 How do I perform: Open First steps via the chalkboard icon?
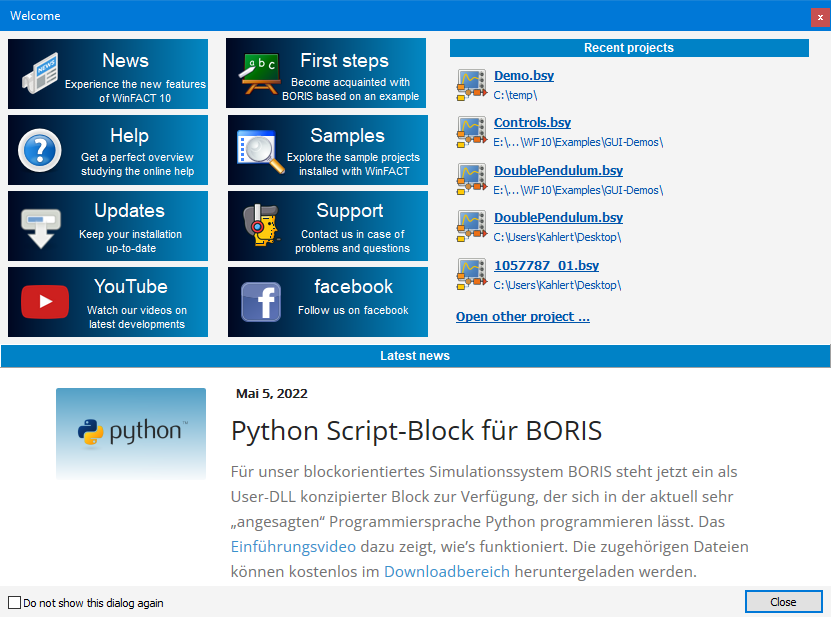(260, 73)
